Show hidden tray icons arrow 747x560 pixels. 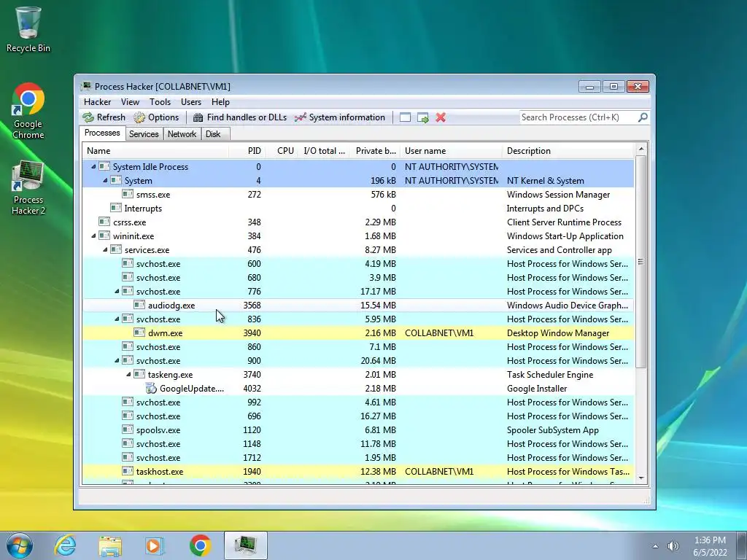click(656, 546)
